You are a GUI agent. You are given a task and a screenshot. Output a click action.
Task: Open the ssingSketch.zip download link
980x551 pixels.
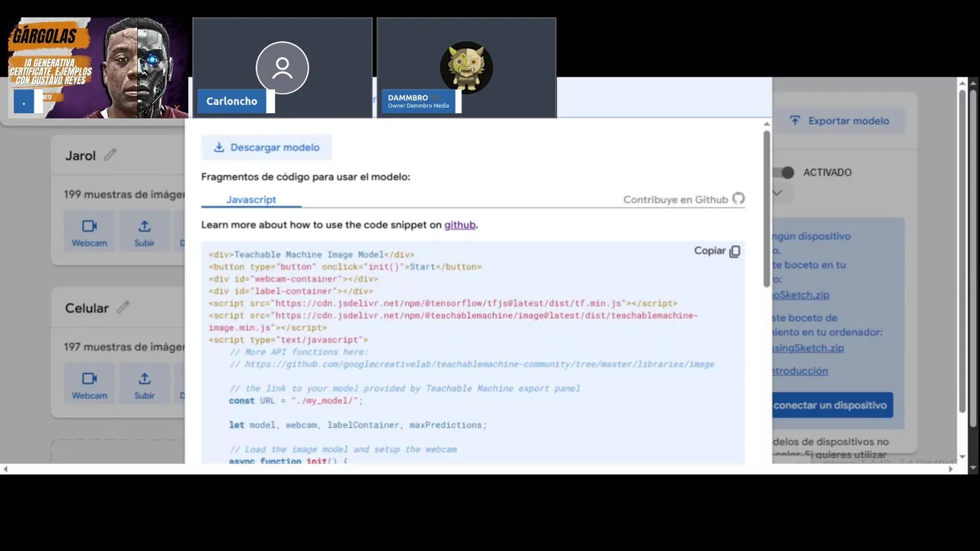click(808, 347)
